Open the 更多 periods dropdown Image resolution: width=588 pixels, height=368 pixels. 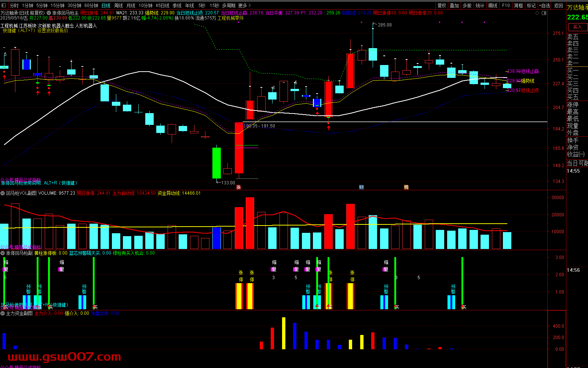(x=244, y=6)
